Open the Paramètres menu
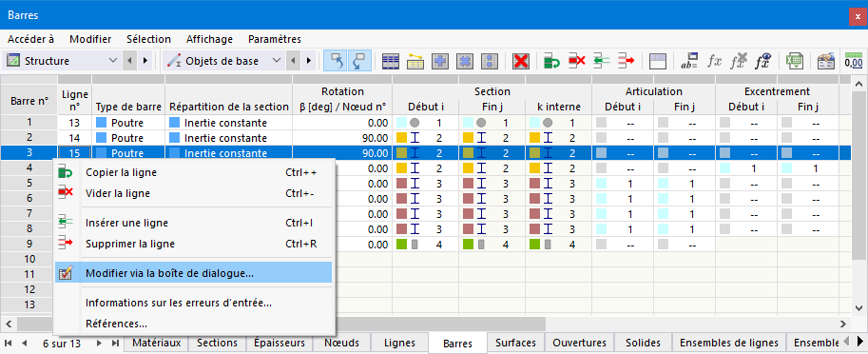 tap(275, 39)
